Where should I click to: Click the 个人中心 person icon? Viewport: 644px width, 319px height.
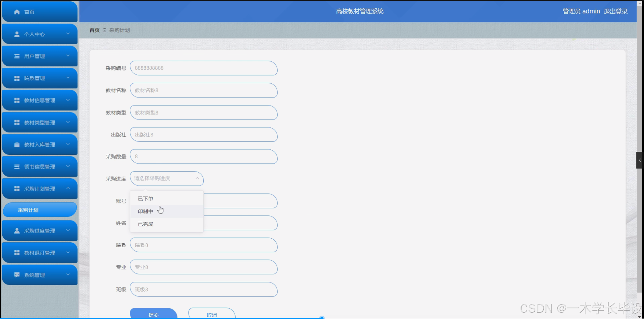pyautogui.click(x=17, y=34)
